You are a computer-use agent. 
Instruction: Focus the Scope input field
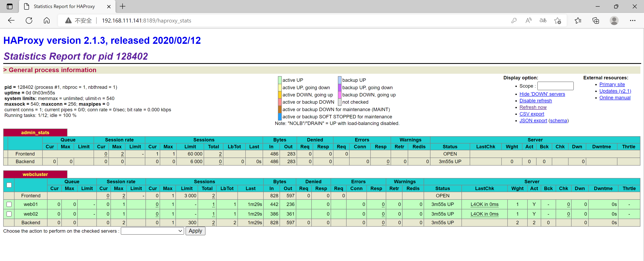pyautogui.click(x=555, y=86)
